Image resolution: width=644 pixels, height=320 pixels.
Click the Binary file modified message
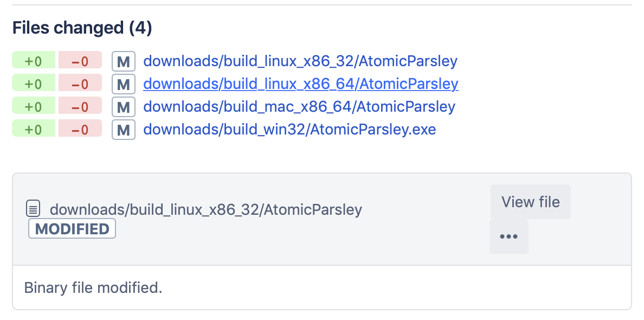(x=93, y=287)
